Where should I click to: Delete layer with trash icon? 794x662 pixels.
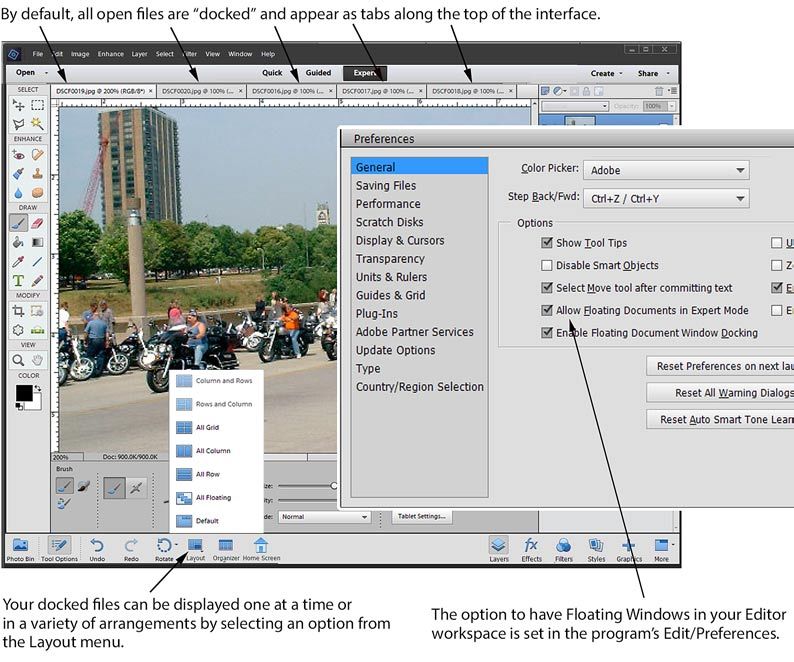[658, 91]
